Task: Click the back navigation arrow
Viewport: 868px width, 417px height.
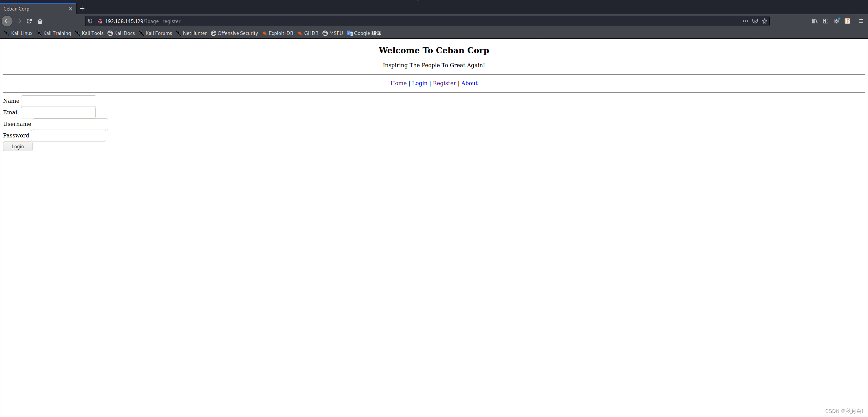Action: (x=7, y=21)
